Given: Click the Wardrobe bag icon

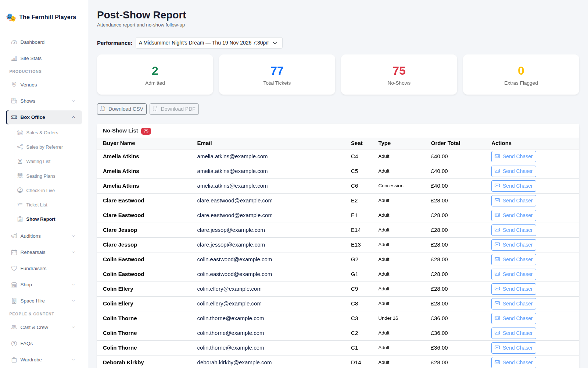Looking at the screenshot, I should click(14, 360).
